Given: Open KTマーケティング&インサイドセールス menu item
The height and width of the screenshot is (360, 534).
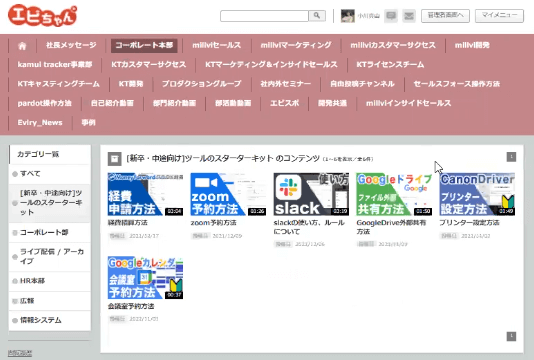Looking at the screenshot, I should tap(271, 65).
